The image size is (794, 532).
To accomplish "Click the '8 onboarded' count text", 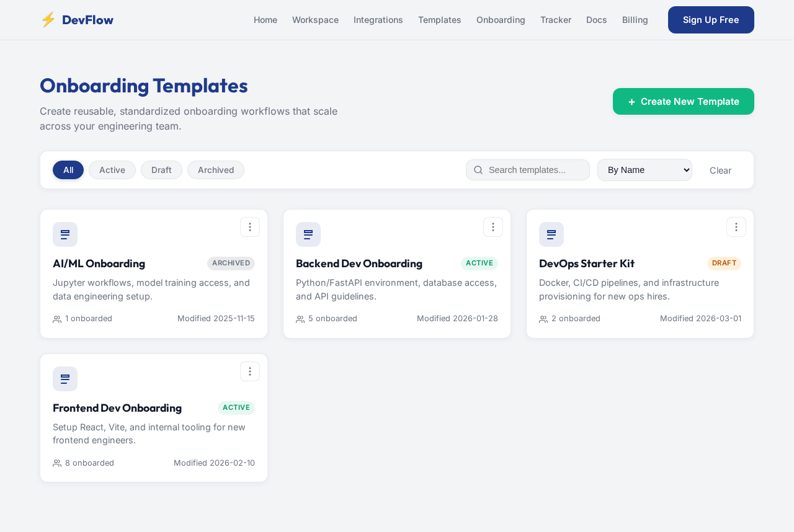I will pyautogui.click(x=89, y=463).
